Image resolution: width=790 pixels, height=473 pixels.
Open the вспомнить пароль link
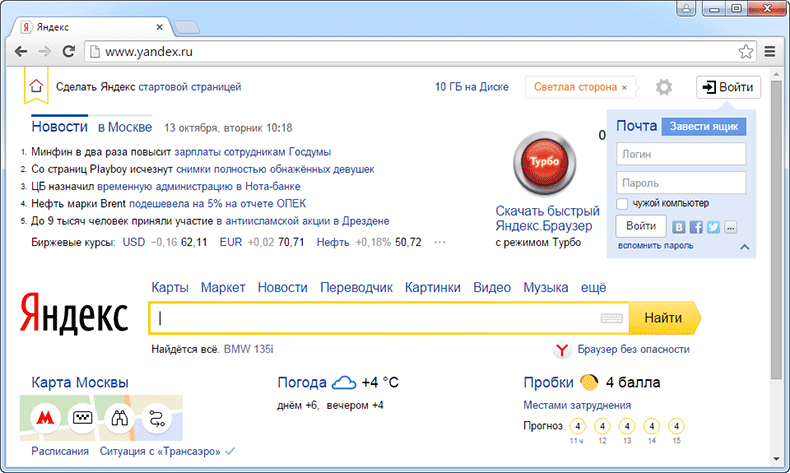tap(655, 246)
